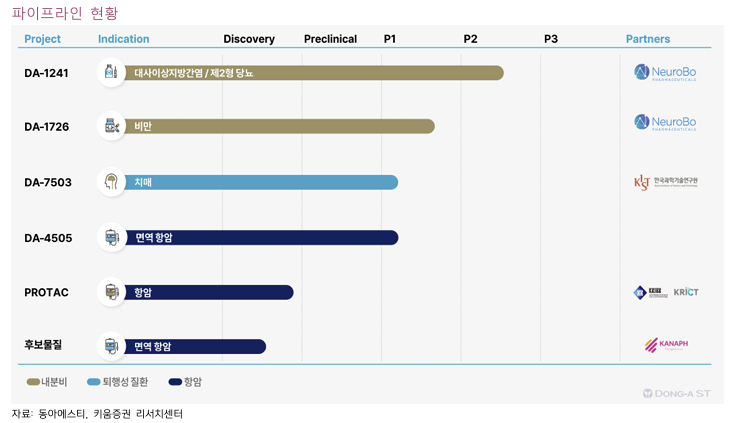730x423 pixels.
Task: Click the indication icon in the DA-1241 row
Action: 110,73
